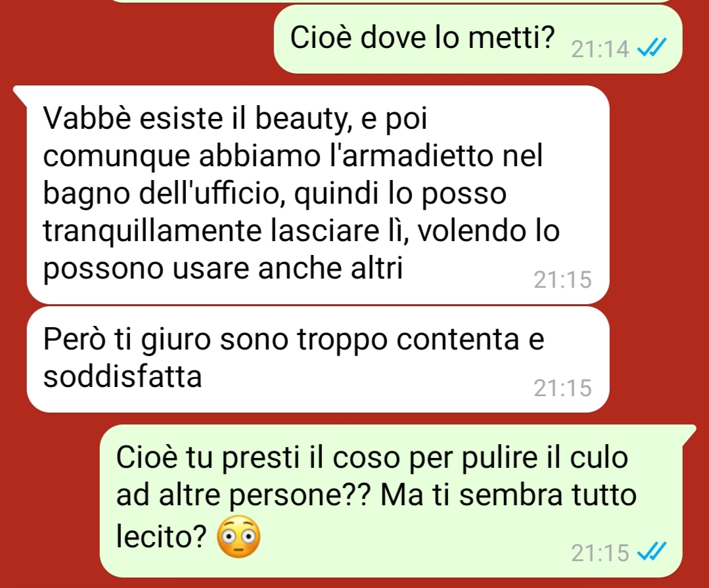This screenshot has height=588, width=709.
Task: Tap the 21:15 timestamp on the armadietto message
Action: pyautogui.click(x=562, y=279)
